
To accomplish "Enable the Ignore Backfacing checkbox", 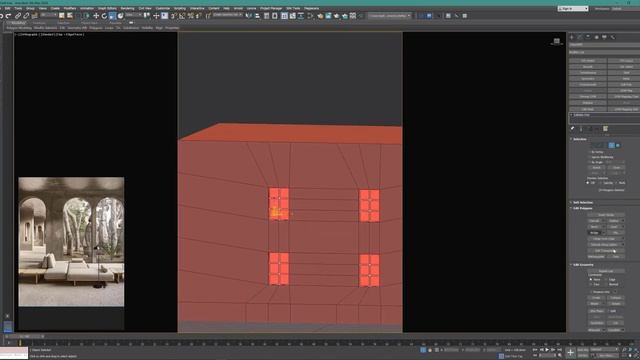I will coord(589,157).
